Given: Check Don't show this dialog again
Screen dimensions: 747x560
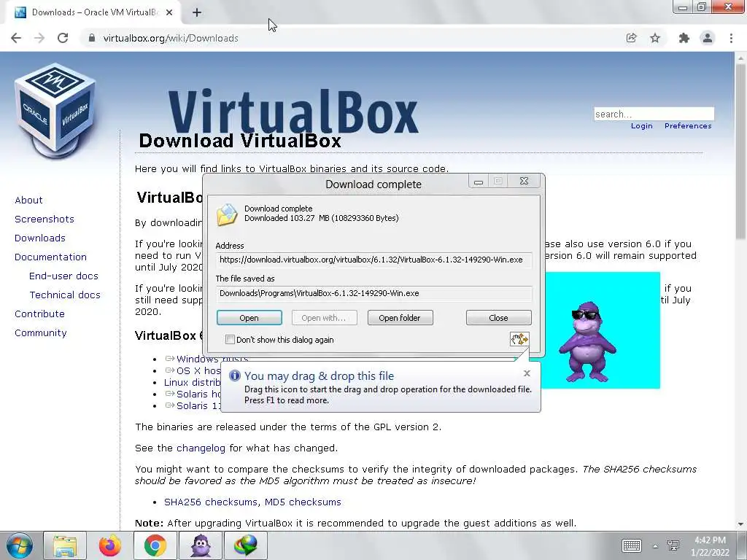Looking at the screenshot, I should [230, 340].
